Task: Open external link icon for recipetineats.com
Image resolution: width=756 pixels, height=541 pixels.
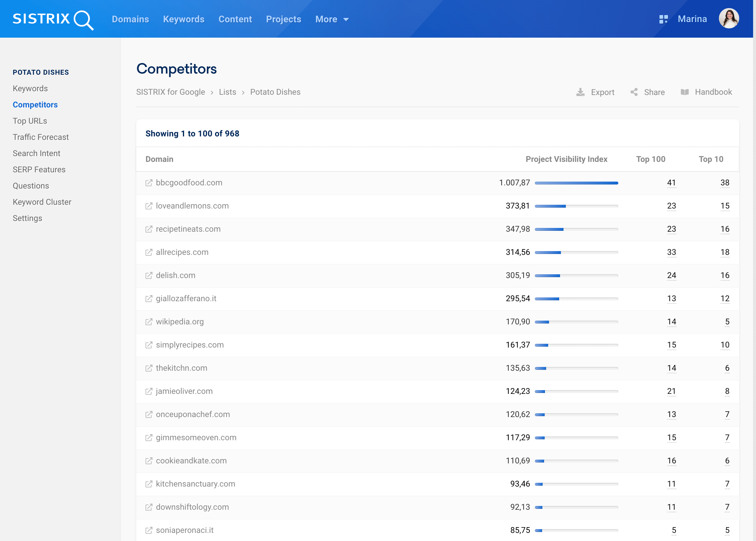Action: 149,229
